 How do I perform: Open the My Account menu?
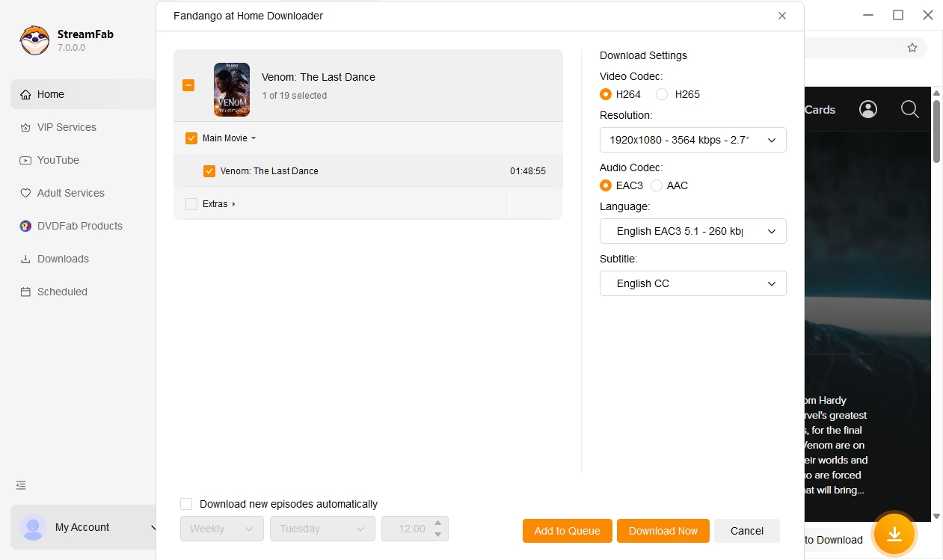(x=82, y=527)
